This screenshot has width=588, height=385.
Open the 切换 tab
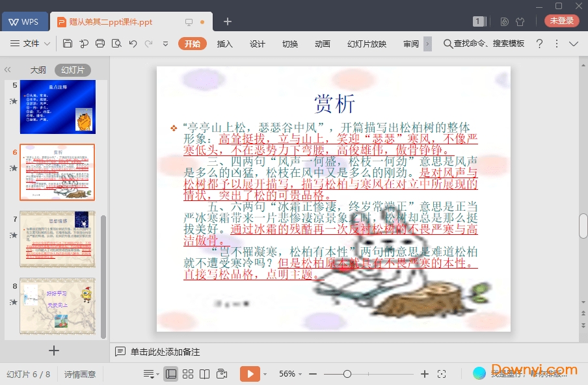click(290, 44)
